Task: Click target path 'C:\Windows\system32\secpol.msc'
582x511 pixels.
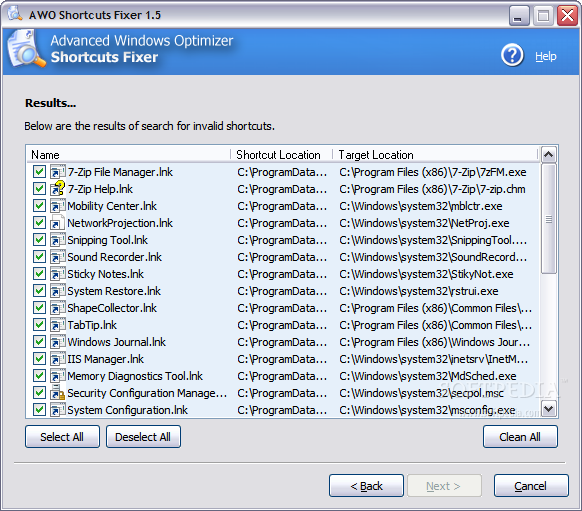Action: (421, 393)
